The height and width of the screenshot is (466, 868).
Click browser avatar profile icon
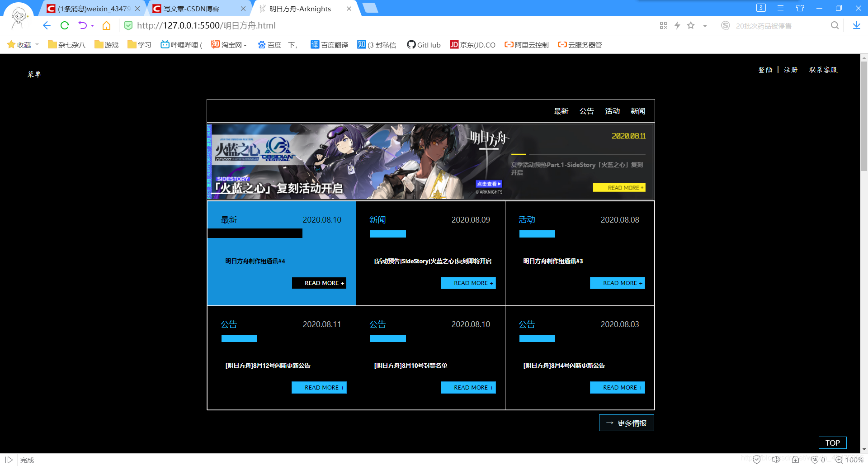19,17
